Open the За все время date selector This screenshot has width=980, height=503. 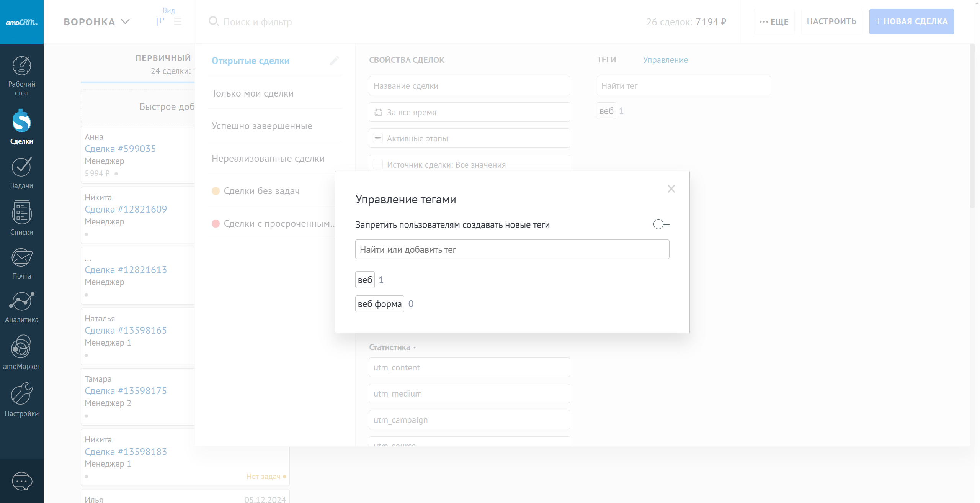[x=469, y=112]
